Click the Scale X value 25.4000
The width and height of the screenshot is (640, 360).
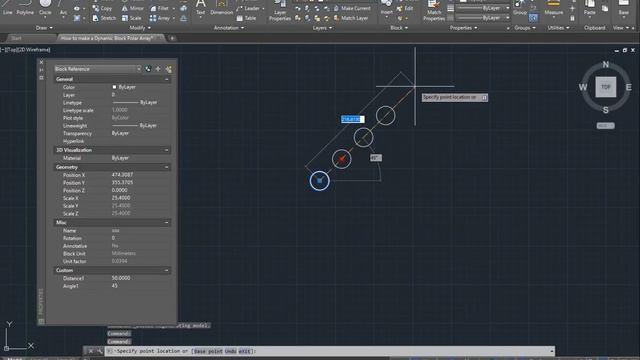point(121,198)
